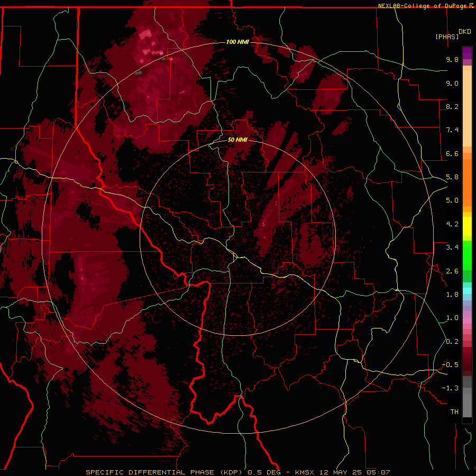Click the 6.6 value on the scale

point(452,153)
